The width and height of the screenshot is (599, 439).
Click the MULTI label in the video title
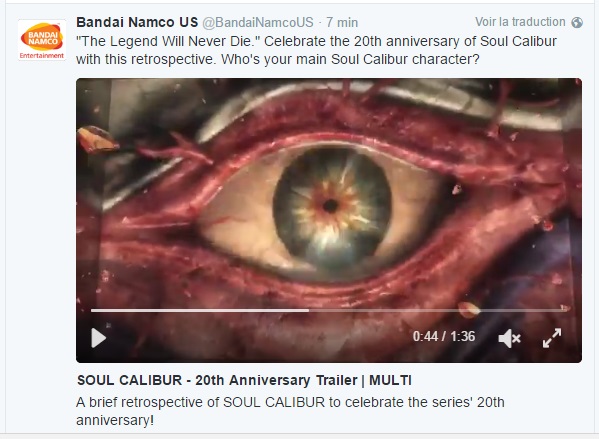[x=390, y=380]
